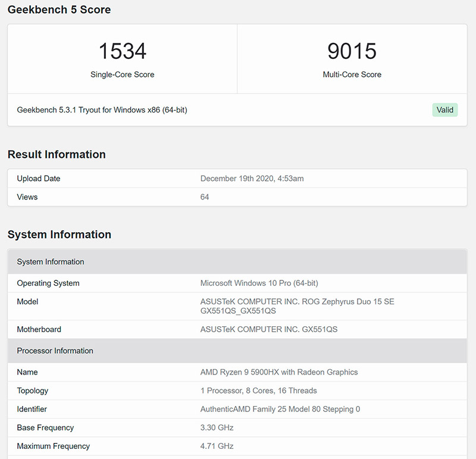
Task: Select 1 Processor, 8 Cores, 16 Threads
Action: [x=259, y=391]
